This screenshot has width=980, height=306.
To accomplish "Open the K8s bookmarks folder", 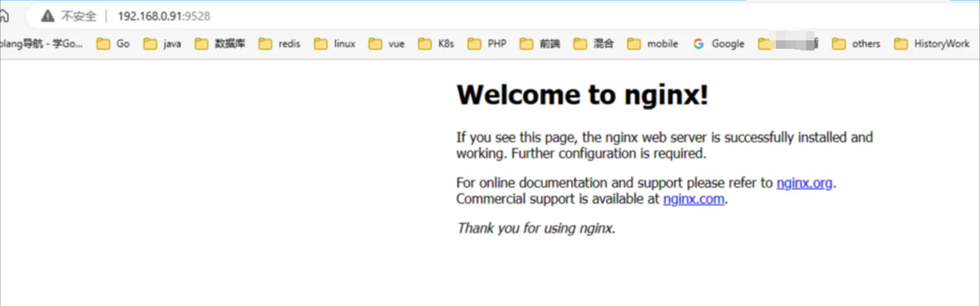I will pyautogui.click(x=437, y=44).
